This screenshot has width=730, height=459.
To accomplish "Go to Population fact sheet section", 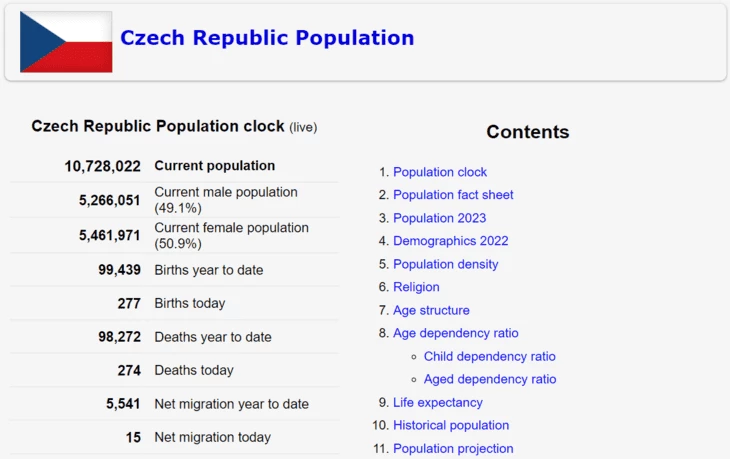I will coord(453,195).
